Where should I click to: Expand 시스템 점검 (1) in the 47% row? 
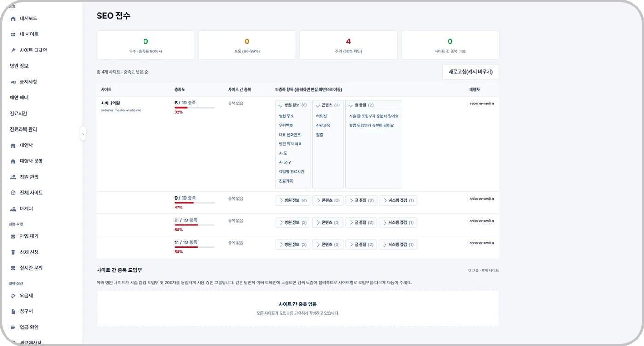pyautogui.click(x=398, y=200)
